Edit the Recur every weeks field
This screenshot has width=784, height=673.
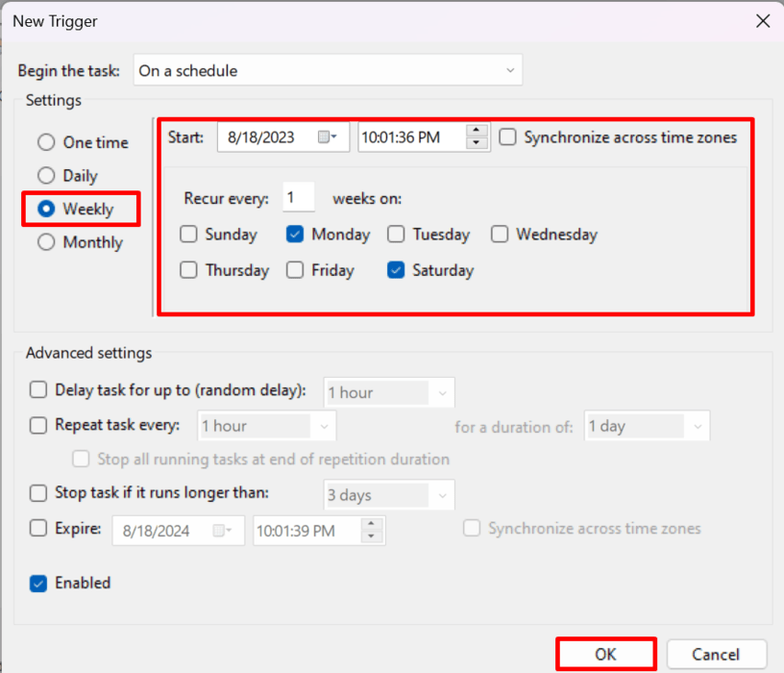[298, 197]
